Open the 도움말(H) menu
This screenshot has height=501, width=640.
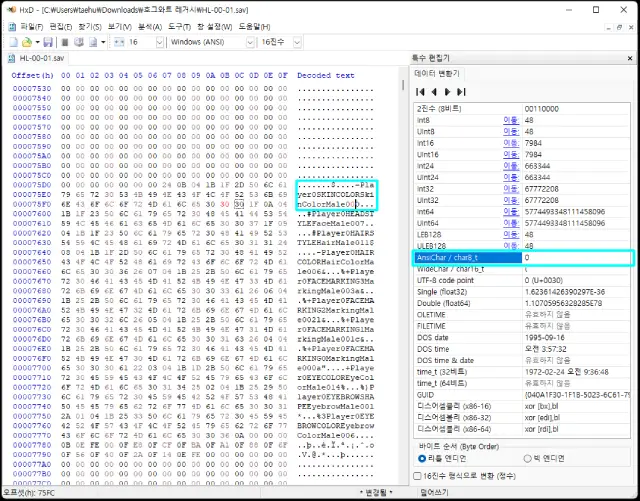point(254,27)
